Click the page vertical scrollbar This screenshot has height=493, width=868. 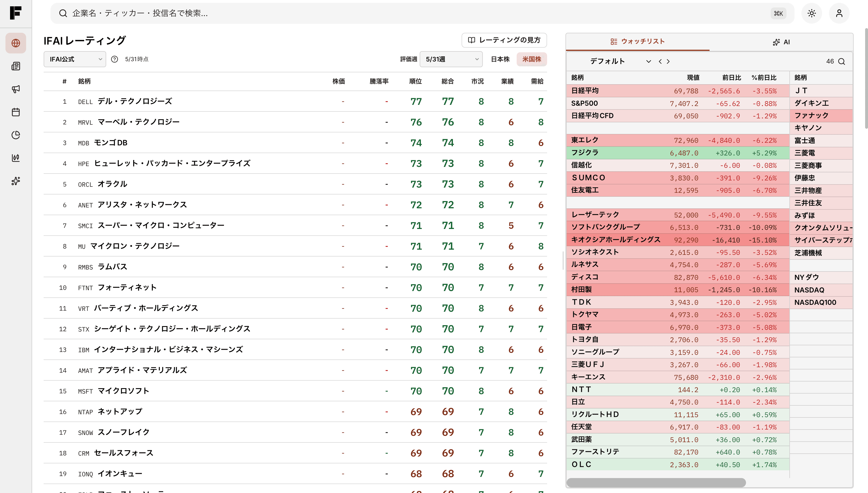(866, 78)
